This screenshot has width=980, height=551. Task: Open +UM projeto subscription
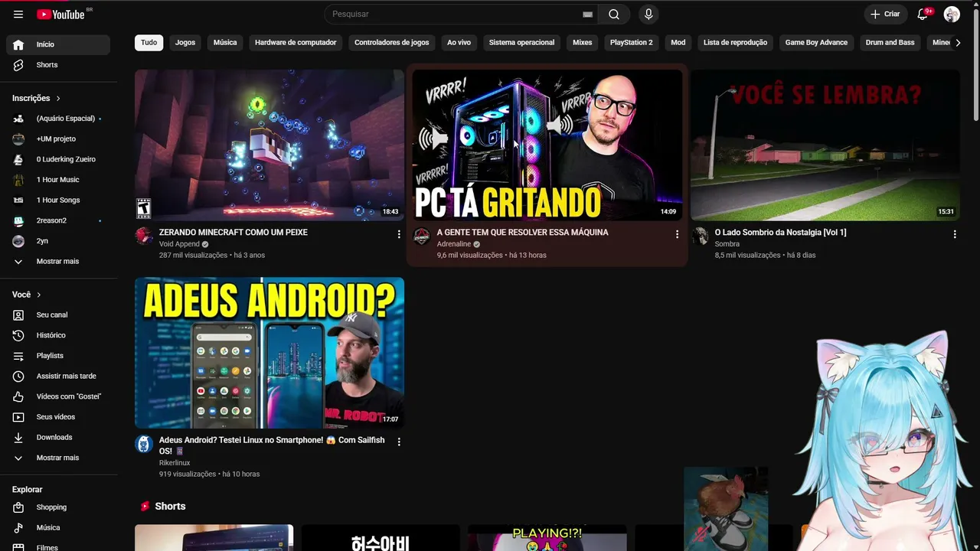pos(58,139)
